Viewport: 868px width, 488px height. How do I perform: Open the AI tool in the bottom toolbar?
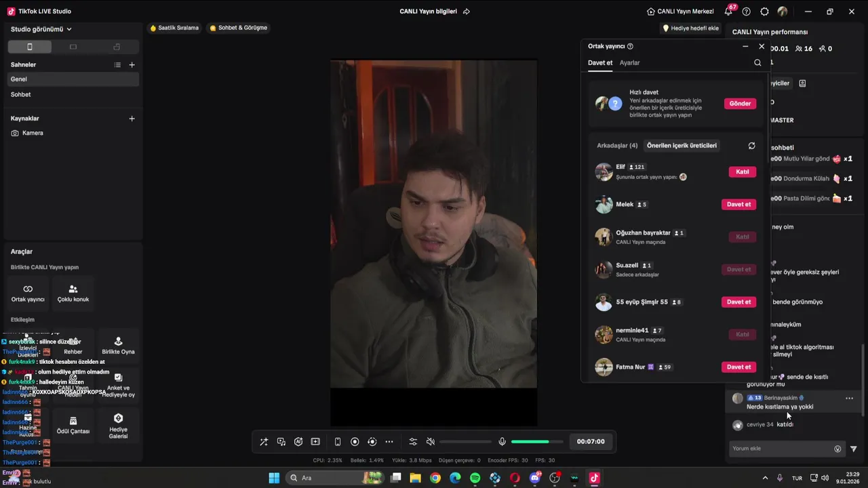298,442
